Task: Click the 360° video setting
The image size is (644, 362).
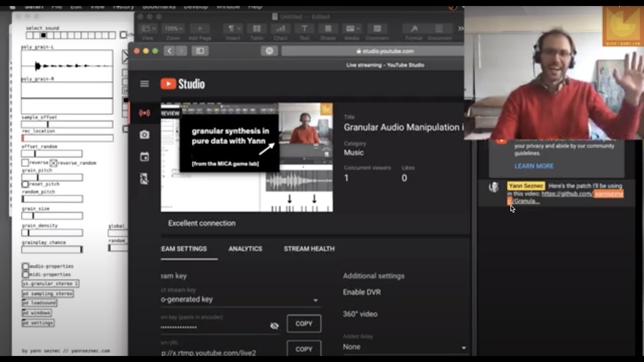Action: pyautogui.click(x=360, y=314)
